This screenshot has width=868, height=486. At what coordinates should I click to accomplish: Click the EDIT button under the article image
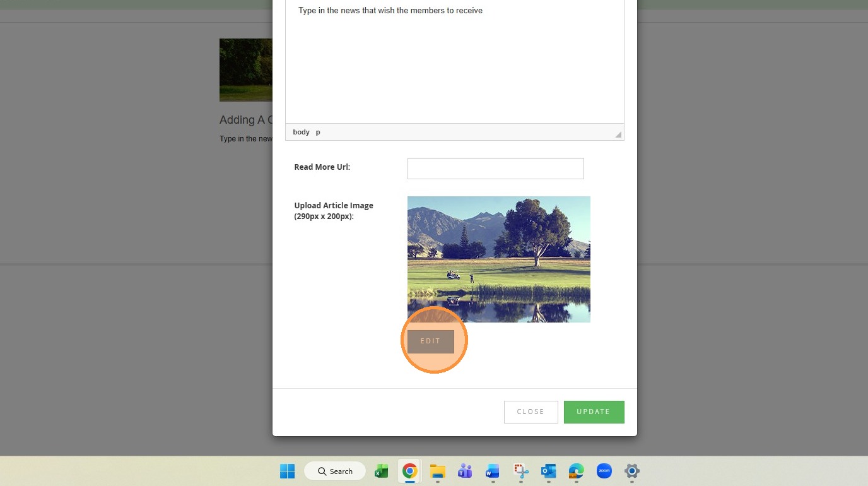pos(430,341)
